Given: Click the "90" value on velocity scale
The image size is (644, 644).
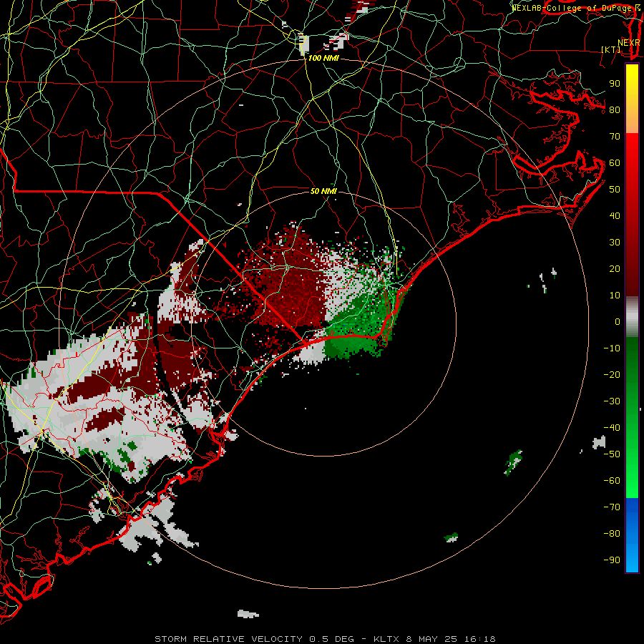Looking at the screenshot, I should (615, 84).
